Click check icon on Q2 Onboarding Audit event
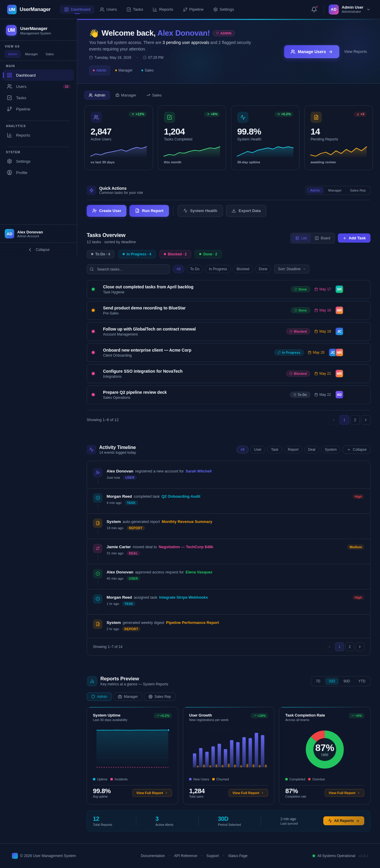 tap(98, 498)
